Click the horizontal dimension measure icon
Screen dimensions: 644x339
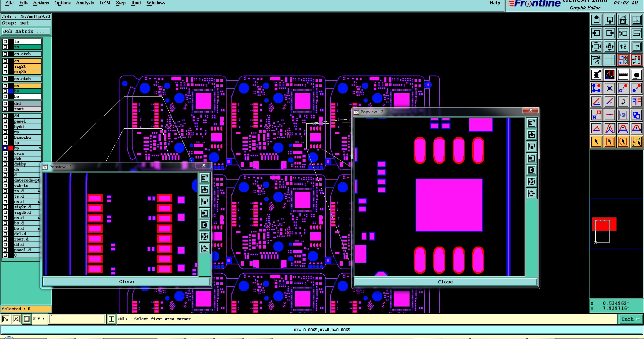[x=623, y=115]
